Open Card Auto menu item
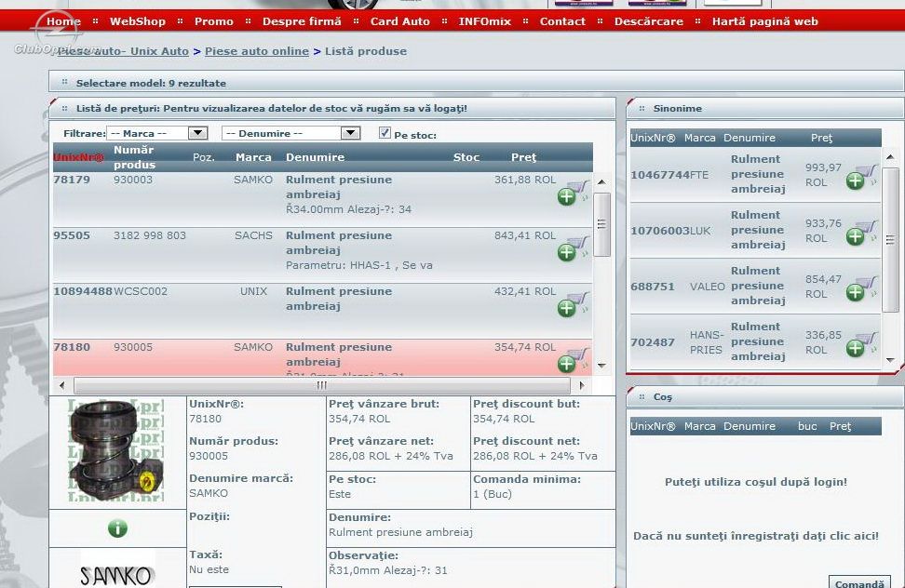 click(400, 21)
